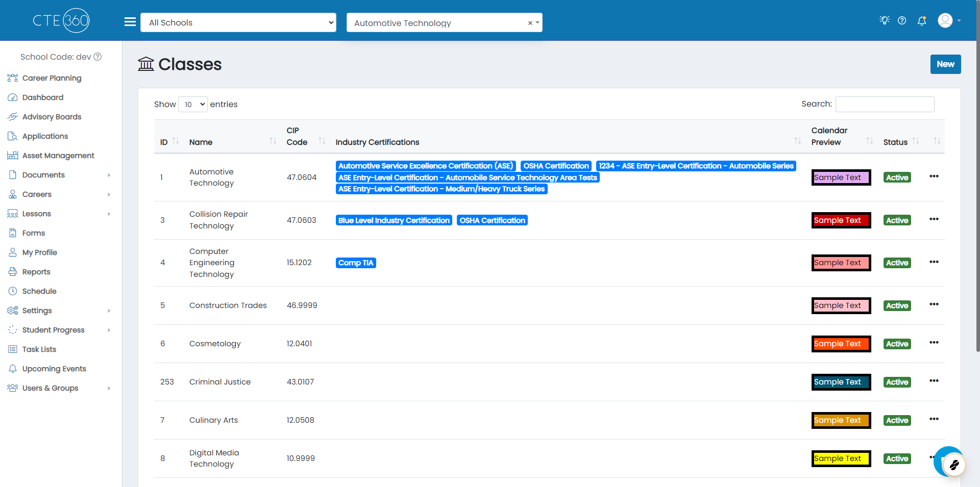The image size is (980, 487).
Task: Click the OSHA Certification badge for Automotive Technology
Action: pyautogui.click(x=556, y=166)
